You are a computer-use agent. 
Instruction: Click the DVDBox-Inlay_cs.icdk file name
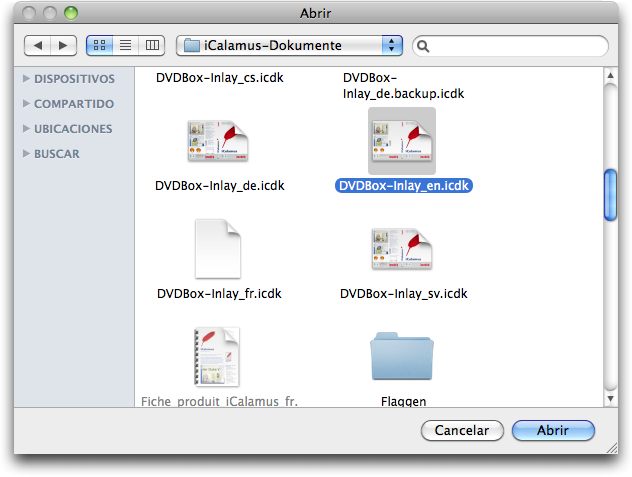tap(220, 77)
